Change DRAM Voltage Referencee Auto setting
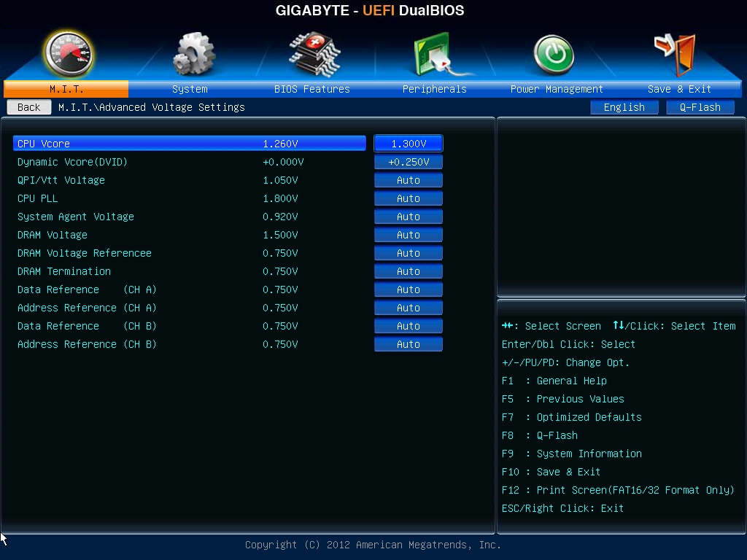The height and width of the screenshot is (560, 747). tap(409, 253)
